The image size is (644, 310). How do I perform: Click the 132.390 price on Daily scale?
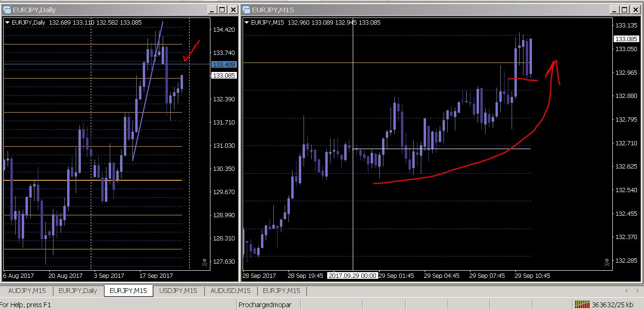pos(224,99)
